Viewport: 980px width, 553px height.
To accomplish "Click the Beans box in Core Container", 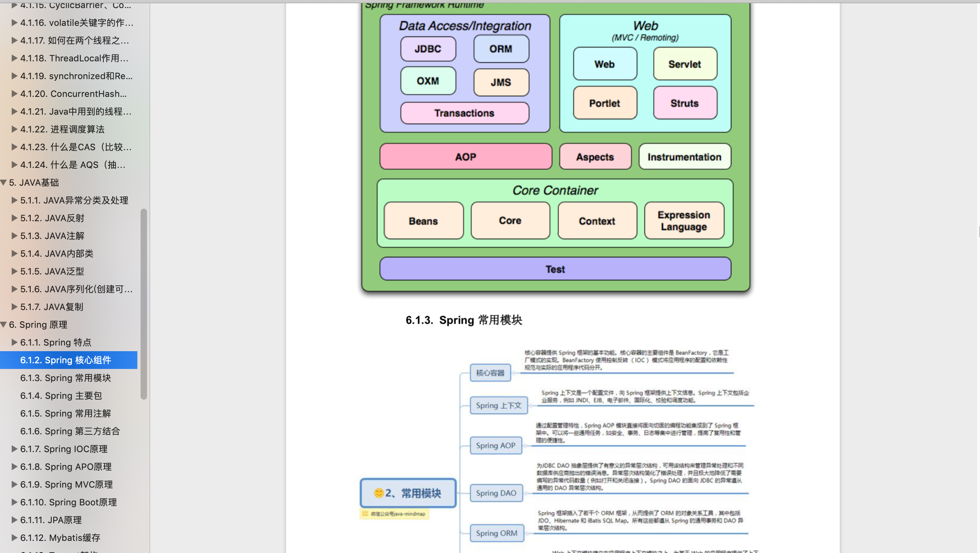I will [424, 221].
